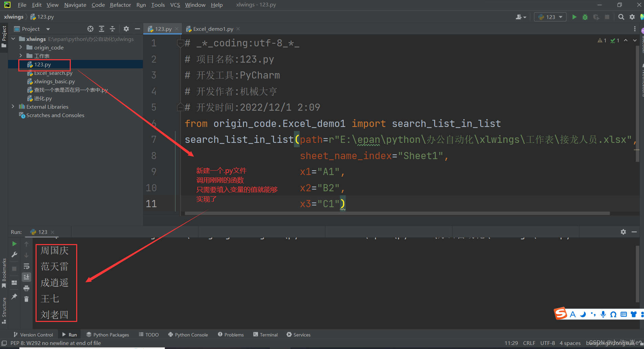This screenshot has height=349, width=644.
Task: Run the 123 configuration with the green play icon
Action: pos(575,17)
